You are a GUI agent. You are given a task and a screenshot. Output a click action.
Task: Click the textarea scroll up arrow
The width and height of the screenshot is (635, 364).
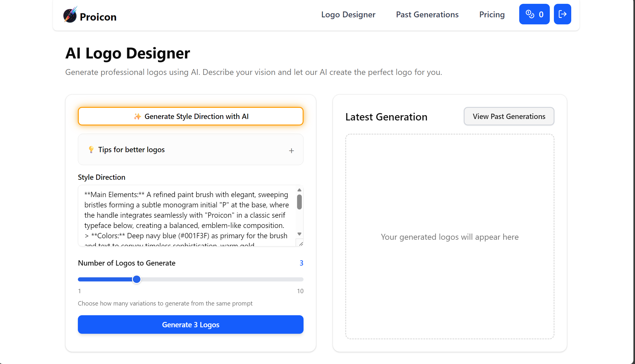click(299, 190)
